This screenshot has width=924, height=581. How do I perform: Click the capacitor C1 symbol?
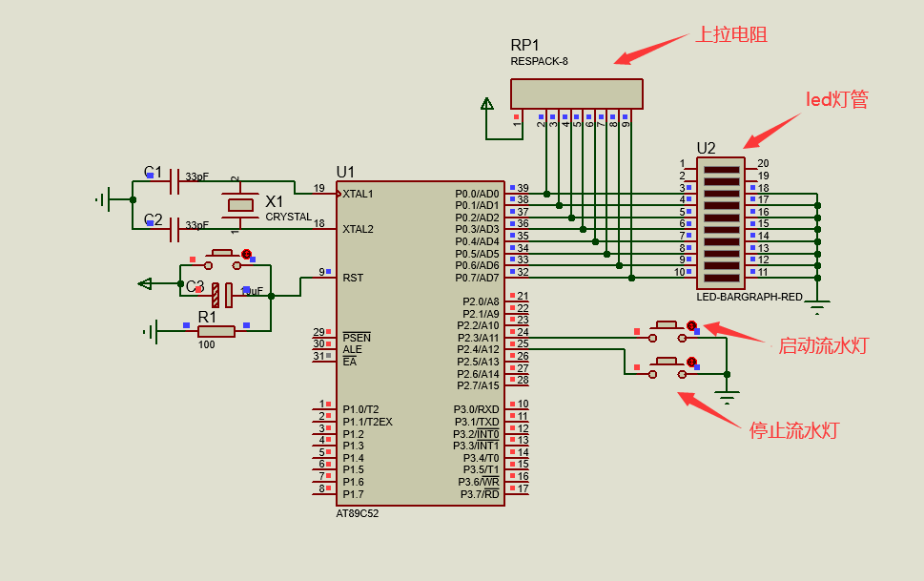pos(174,181)
